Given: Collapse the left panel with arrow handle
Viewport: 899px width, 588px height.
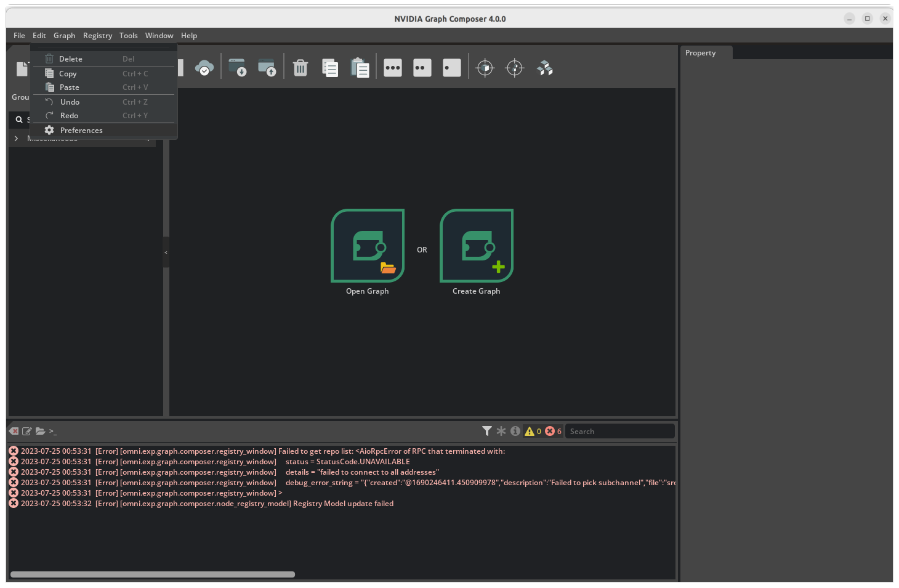Looking at the screenshot, I should tap(166, 252).
